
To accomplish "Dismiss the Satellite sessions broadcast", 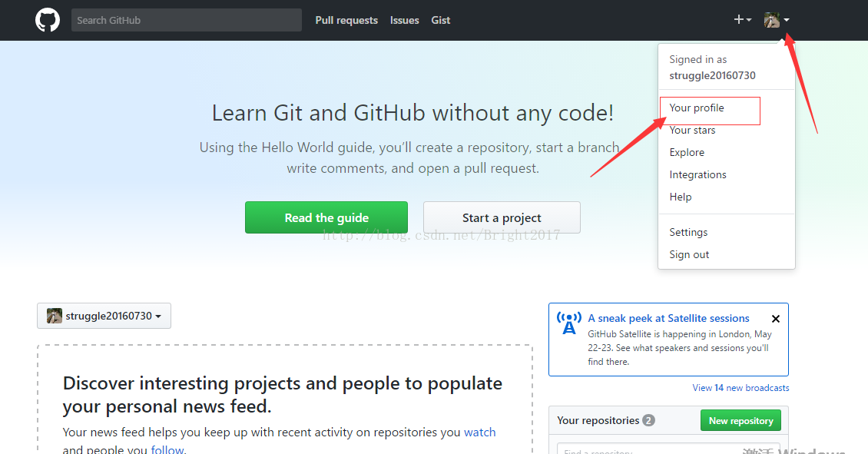I will pos(776,319).
